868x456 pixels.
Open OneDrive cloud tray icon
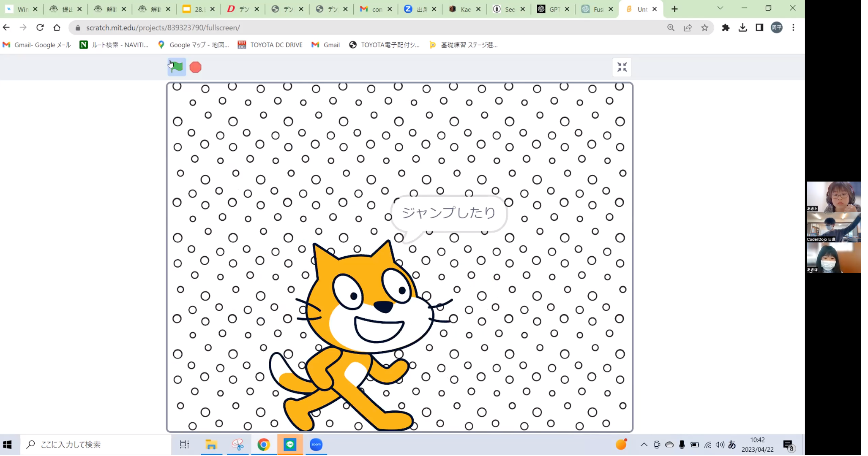669,445
